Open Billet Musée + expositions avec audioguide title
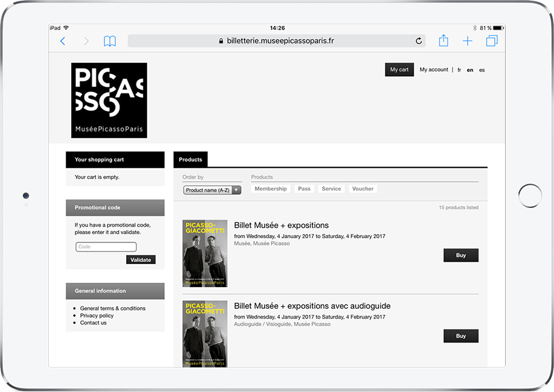 (x=313, y=306)
